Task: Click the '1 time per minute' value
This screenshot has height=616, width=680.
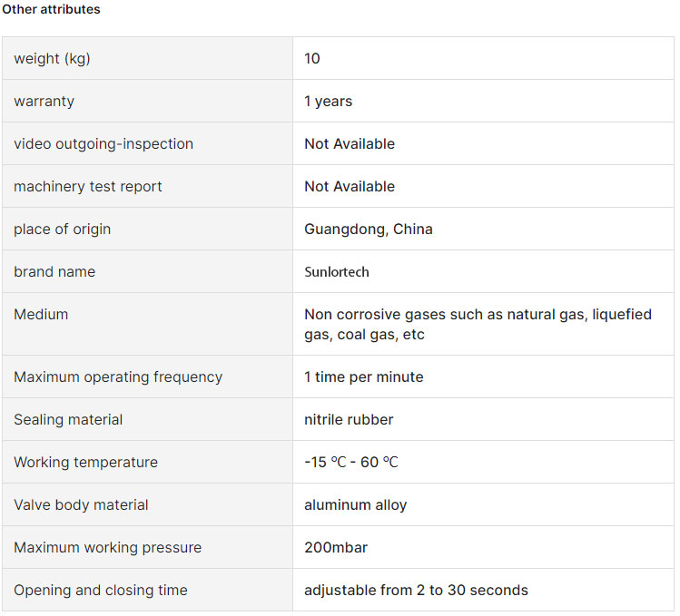Action: (x=363, y=376)
